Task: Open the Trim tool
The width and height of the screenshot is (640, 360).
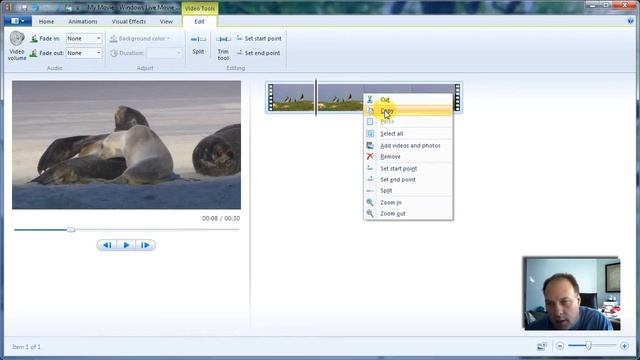Action: pyautogui.click(x=223, y=47)
